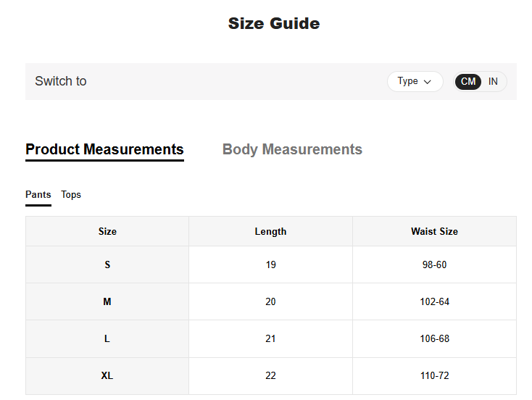Screen dimensions: 532x400
Task: Select the S size row label
Action: coord(107,264)
